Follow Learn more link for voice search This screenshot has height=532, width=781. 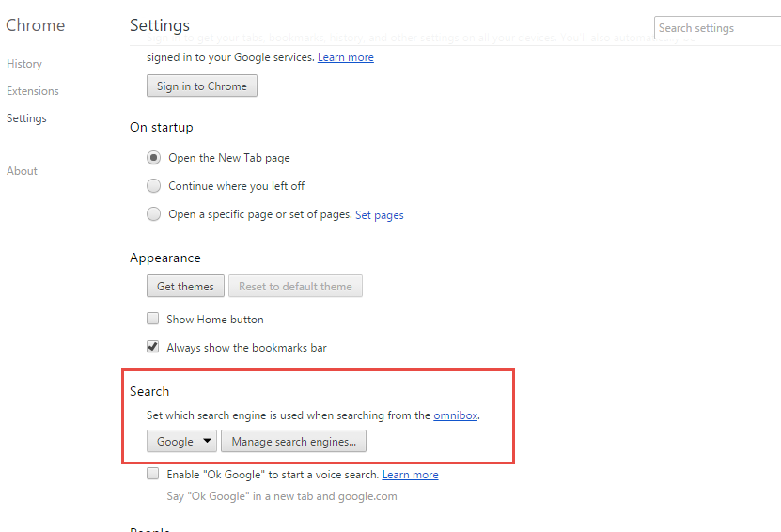(411, 475)
